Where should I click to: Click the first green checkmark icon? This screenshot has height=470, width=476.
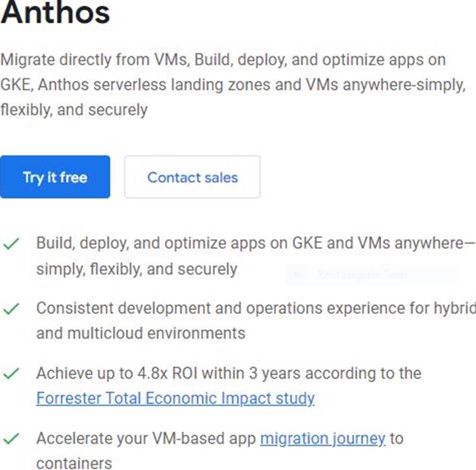coord(11,244)
